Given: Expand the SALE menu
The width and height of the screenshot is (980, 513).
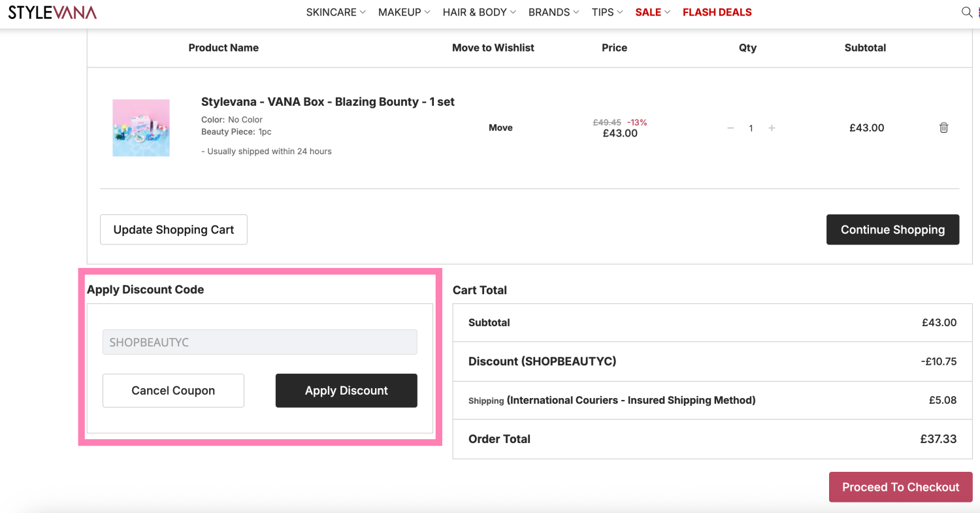Looking at the screenshot, I should point(653,12).
